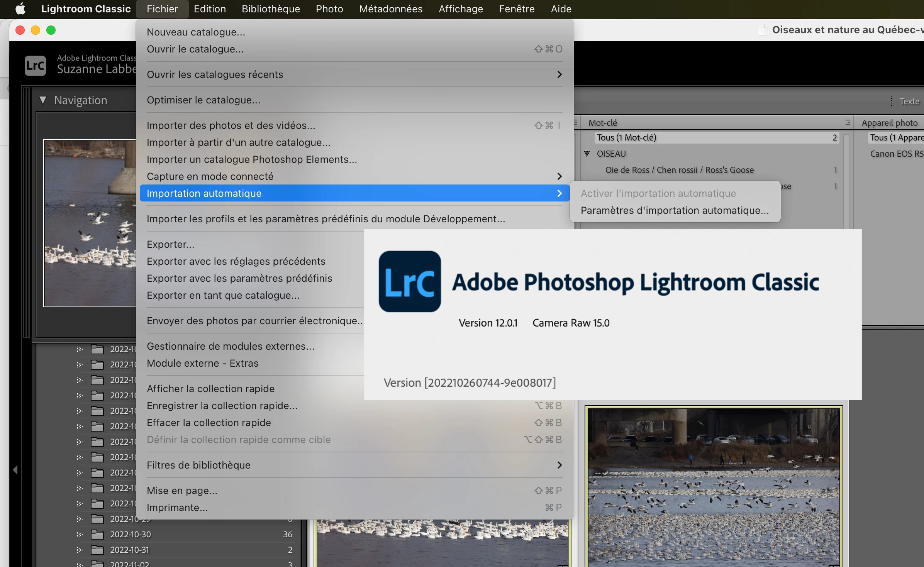Select the Canon EOS R5 camera filter

click(x=896, y=154)
